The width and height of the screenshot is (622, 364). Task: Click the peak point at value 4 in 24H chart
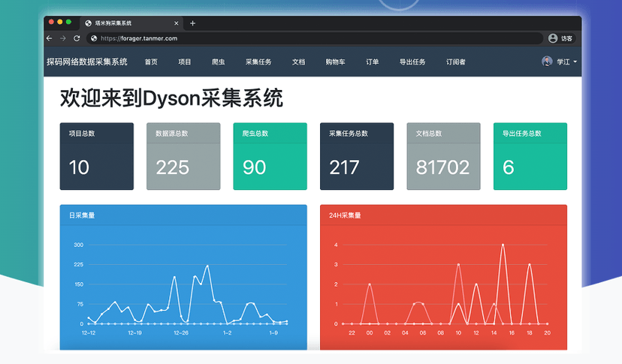coord(503,245)
